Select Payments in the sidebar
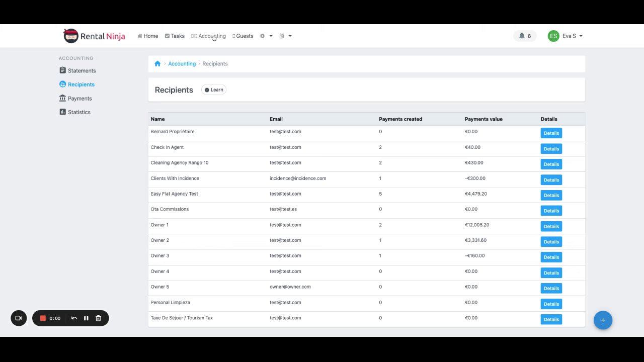Image resolution: width=644 pixels, height=362 pixels. coord(75,99)
